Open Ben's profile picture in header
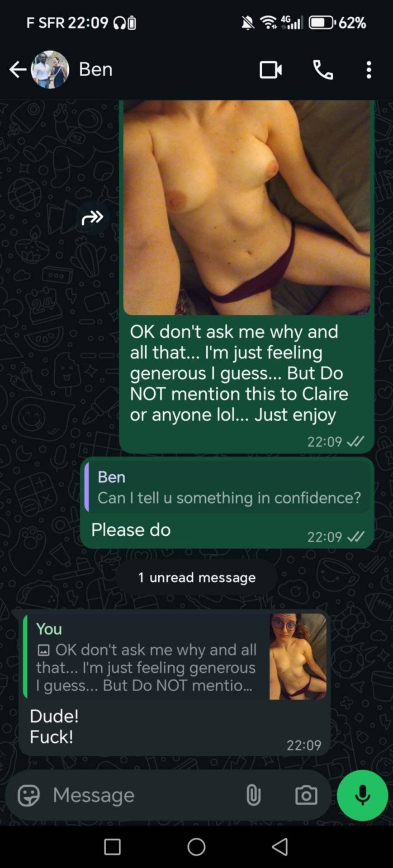Viewport: 393px width, 868px height. (x=50, y=70)
